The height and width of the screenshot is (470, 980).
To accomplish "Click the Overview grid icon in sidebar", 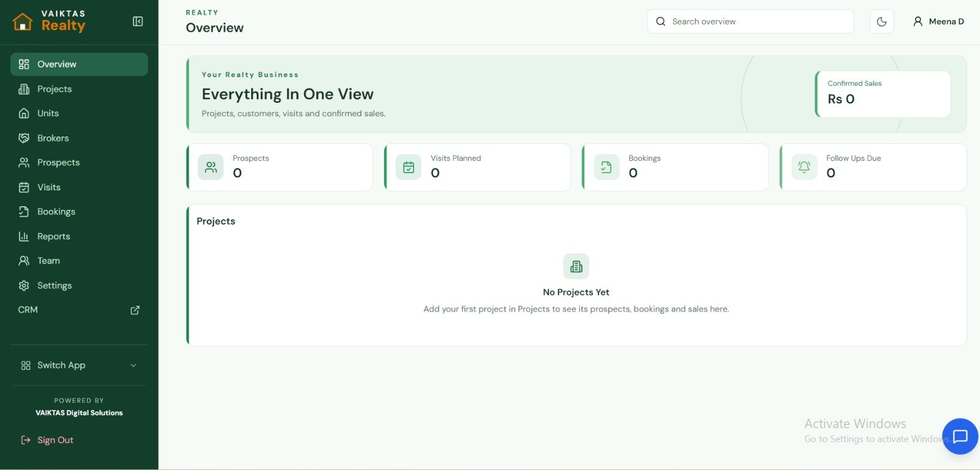I will (x=24, y=64).
